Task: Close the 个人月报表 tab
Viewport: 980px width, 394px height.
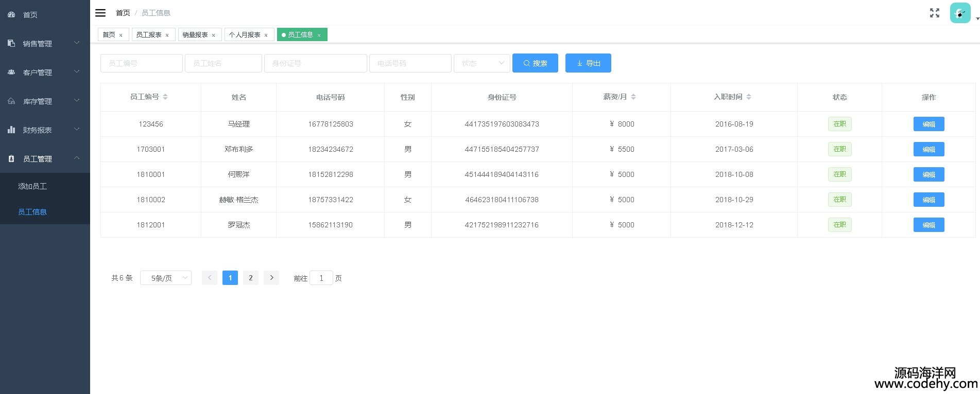Action: (266, 35)
